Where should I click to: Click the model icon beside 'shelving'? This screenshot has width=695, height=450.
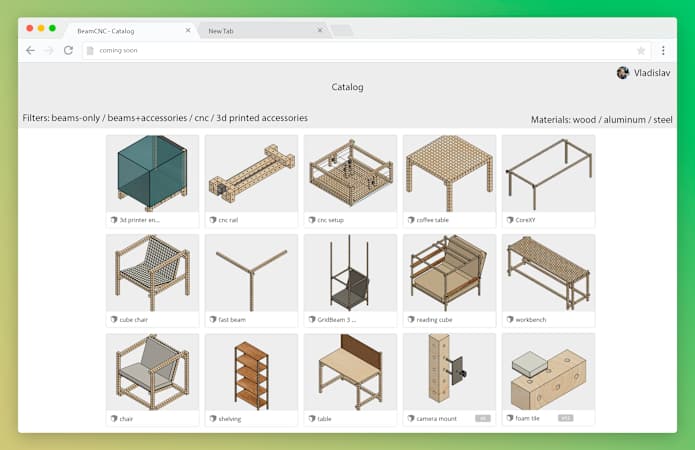click(x=213, y=418)
